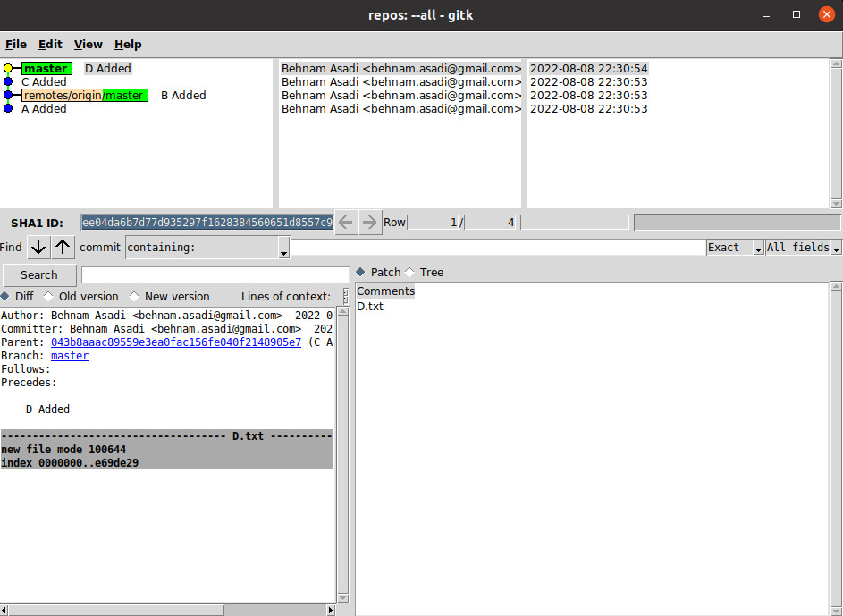843x616 pixels.
Task: Select D.txt in the file list
Action: click(x=370, y=307)
